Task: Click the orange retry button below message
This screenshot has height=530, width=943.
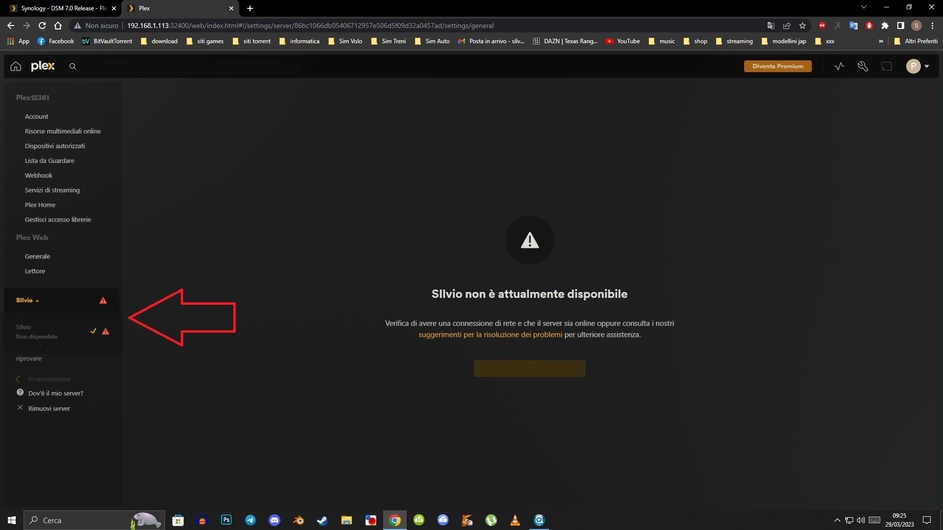Action: click(x=529, y=368)
